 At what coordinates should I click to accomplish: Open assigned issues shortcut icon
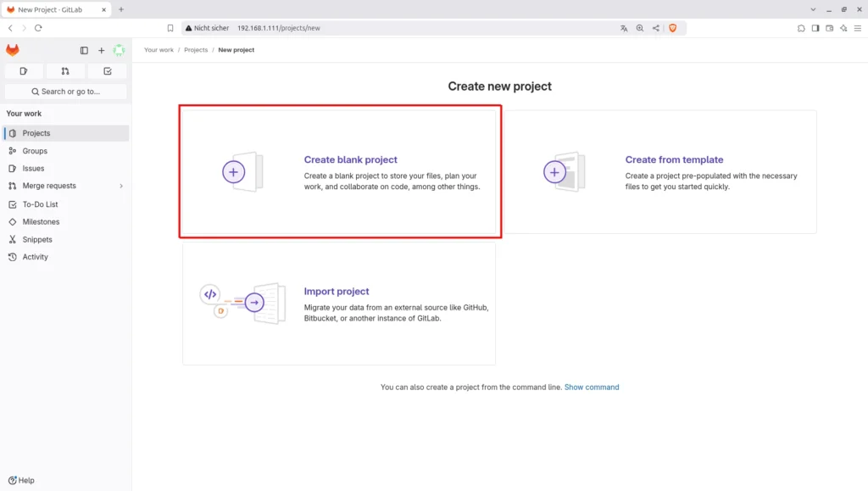pos(24,71)
